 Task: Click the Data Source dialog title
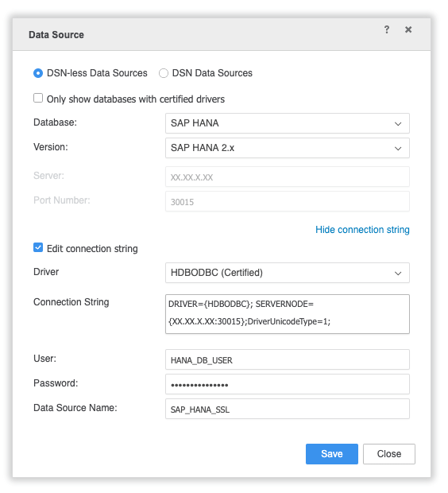(x=56, y=34)
